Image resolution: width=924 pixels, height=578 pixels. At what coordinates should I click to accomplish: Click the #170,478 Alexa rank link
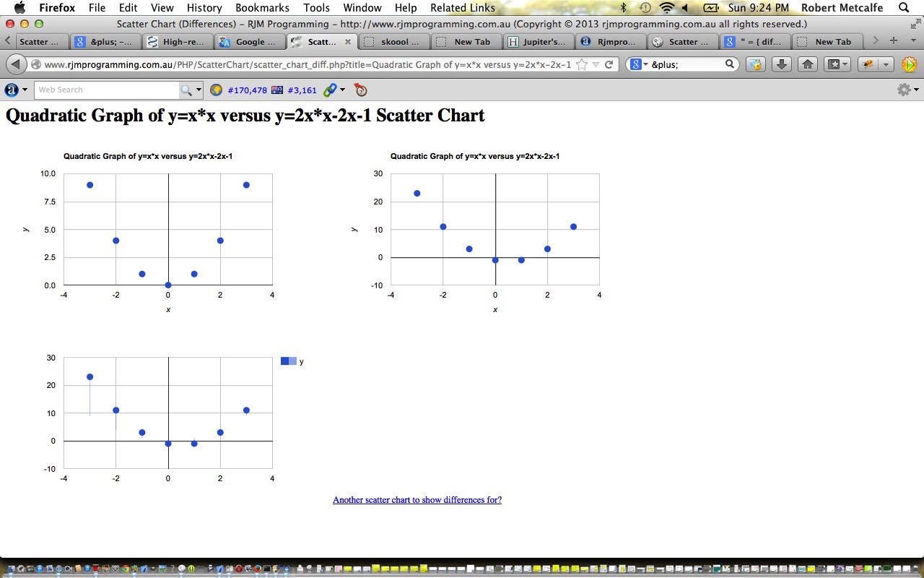[x=247, y=90]
